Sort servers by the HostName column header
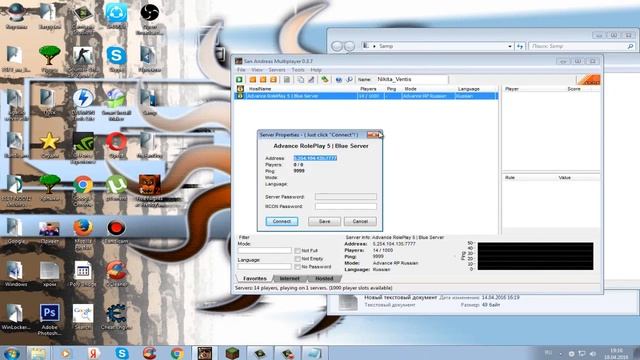This screenshot has width=640, height=360. click(x=260, y=89)
